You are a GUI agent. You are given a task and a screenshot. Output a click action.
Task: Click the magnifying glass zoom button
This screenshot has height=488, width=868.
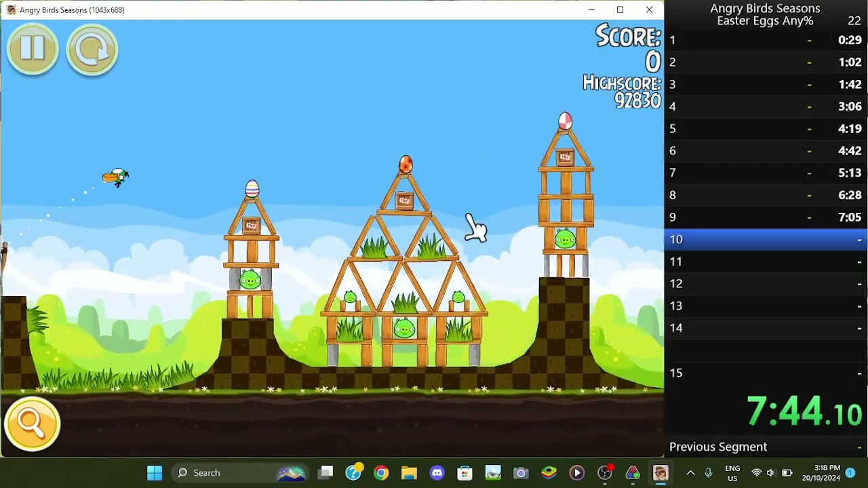[32, 424]
